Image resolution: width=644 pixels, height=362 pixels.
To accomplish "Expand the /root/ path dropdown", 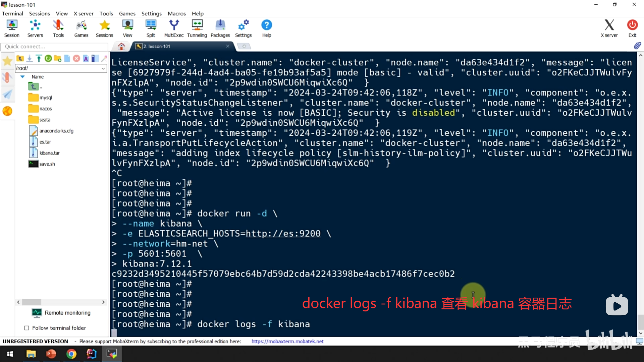I will (x=103, y=68).
